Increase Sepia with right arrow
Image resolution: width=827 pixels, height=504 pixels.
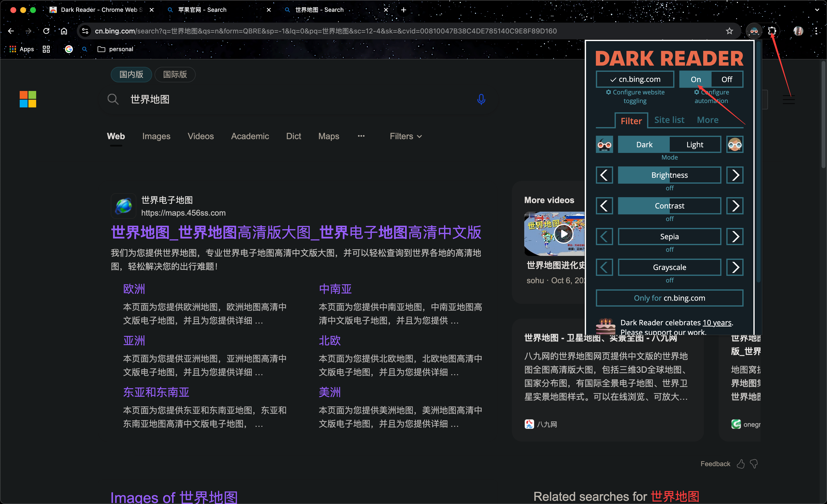(735, 237)
